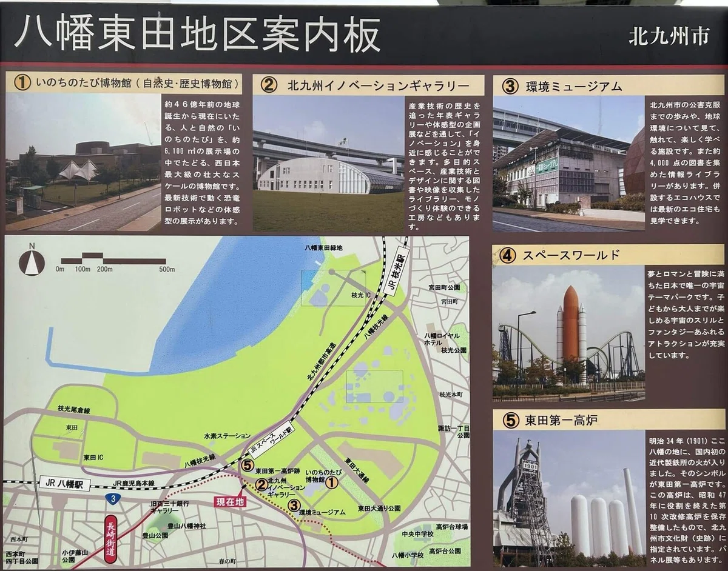Image resolution: width=728 pixels, height=571 pixels.
Task: Click the 東田大通線 road label
Action: pyautogui.click(x=357, y=469)
